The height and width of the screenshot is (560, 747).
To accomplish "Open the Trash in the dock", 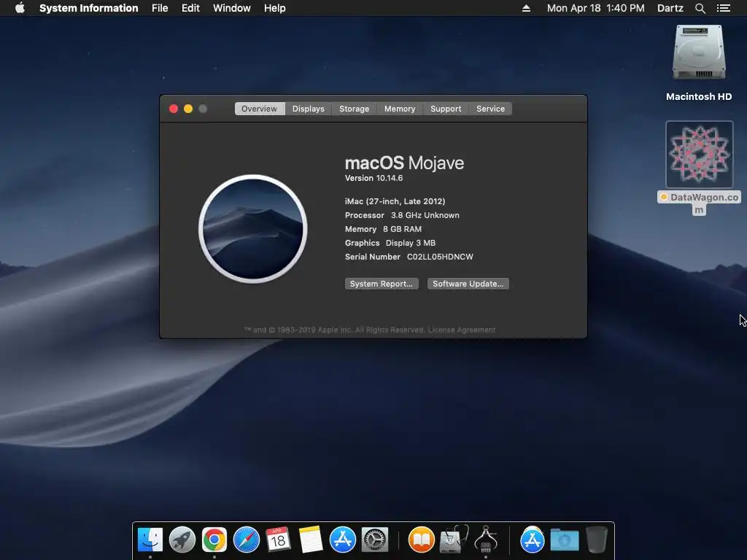I will click(597, 540).
